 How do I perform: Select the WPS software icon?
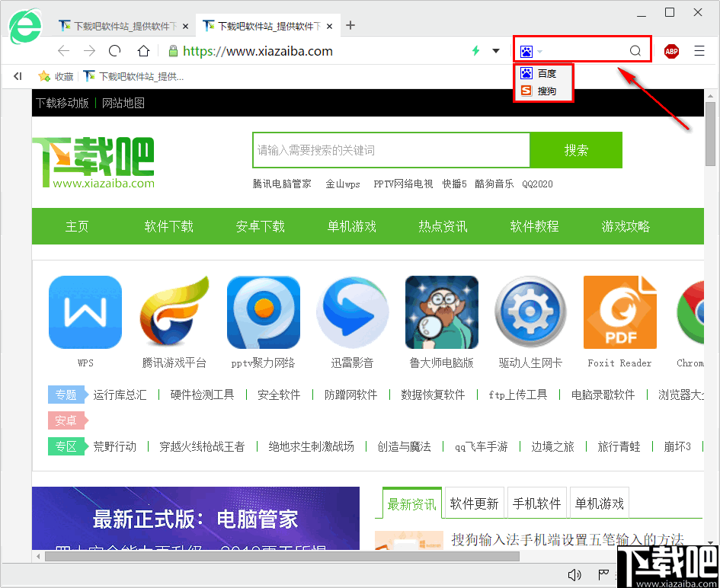85,312
